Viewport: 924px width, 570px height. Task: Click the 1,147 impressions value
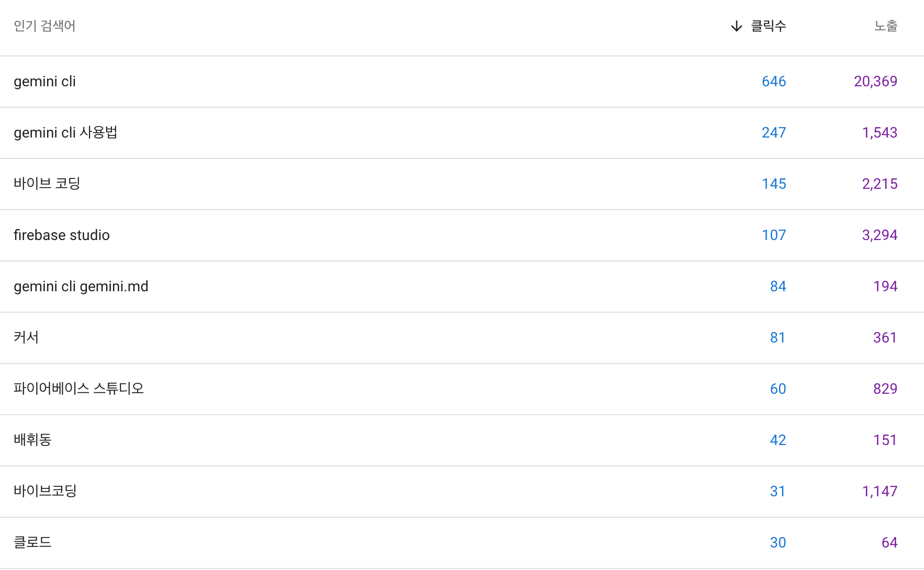pos(880,492)
